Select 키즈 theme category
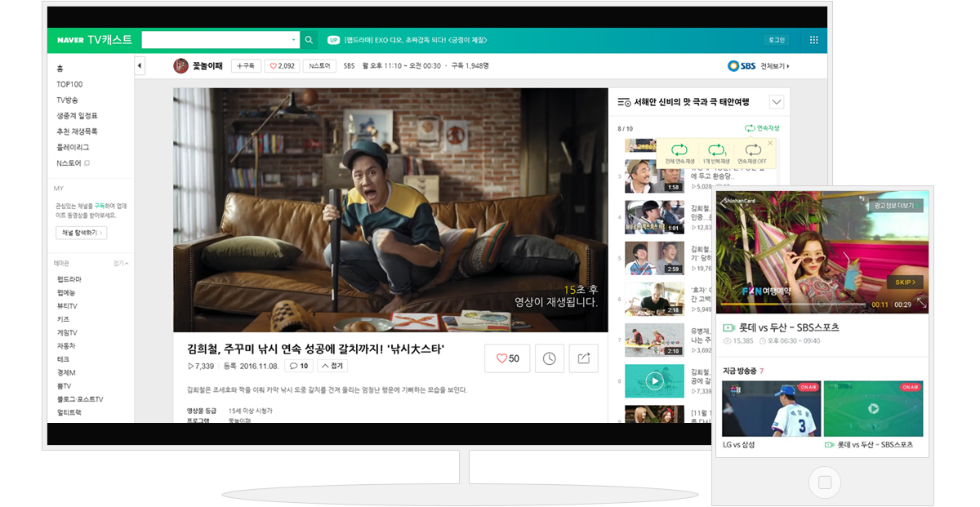The image size is (980, 507). coord(63,319)
